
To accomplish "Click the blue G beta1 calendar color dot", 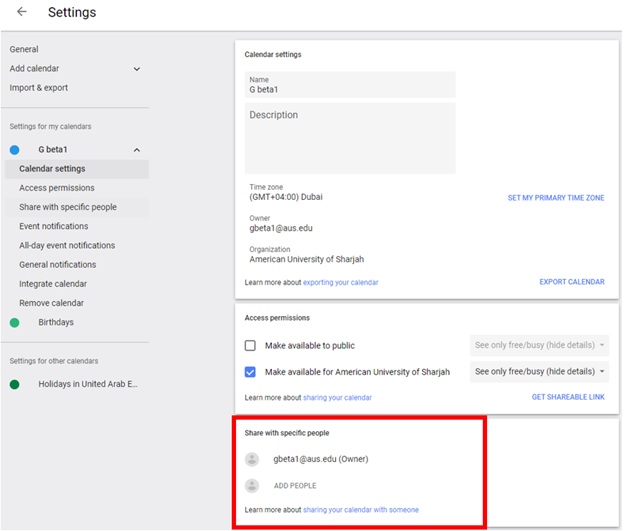I will pos(14,150).
